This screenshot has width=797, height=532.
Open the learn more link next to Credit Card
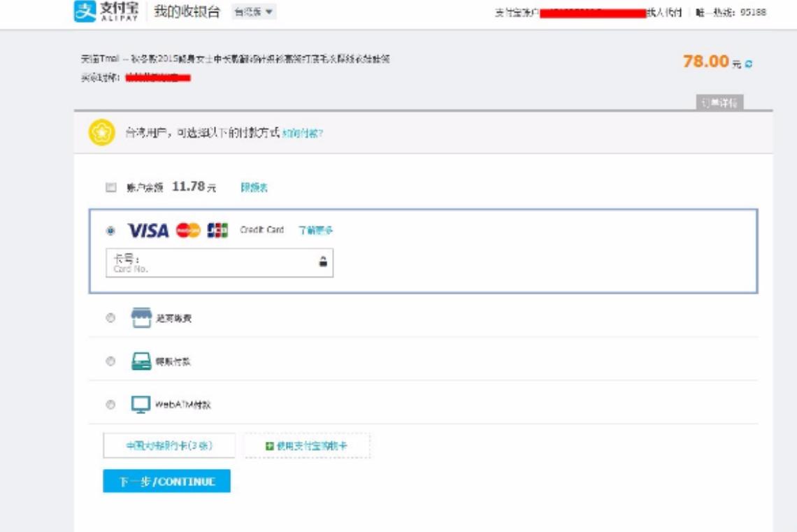315,230
